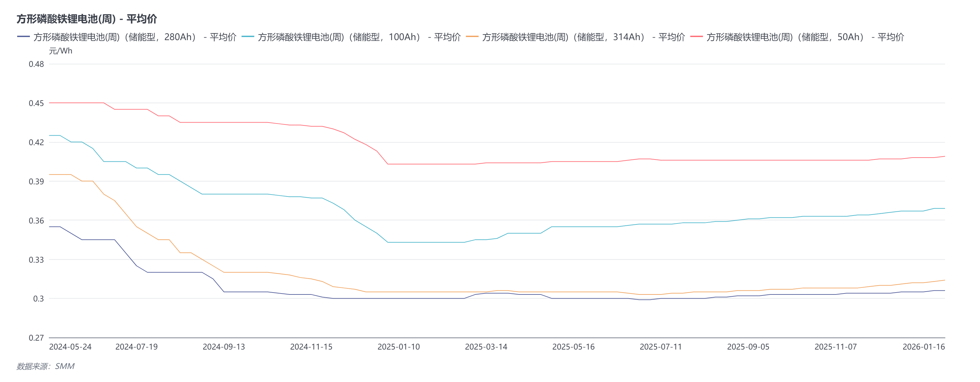Click the 0.48 y-axis value label
The height and width of the screenshot is (382, 980).
click(x=36, y=64)
